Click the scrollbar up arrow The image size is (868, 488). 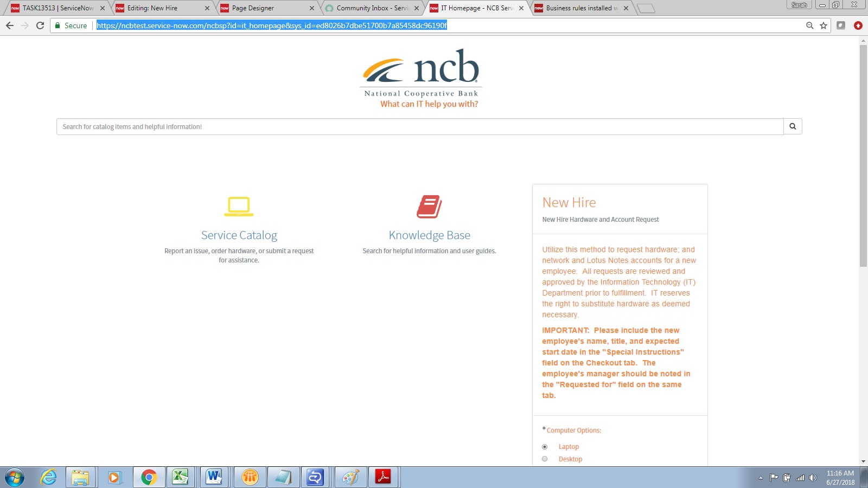pos(863,40)
